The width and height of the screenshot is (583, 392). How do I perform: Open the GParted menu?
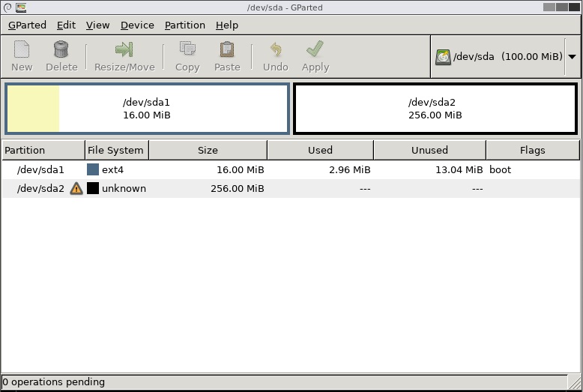click(x=27, y=25)
